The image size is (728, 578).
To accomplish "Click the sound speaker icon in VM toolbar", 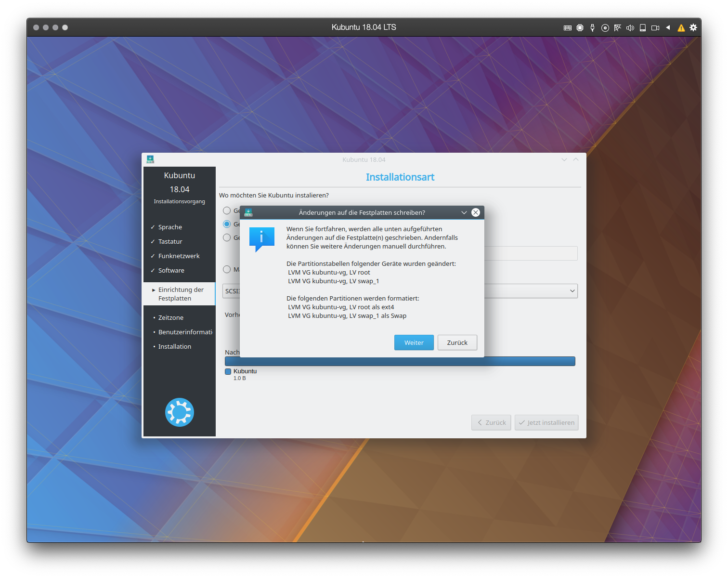I will tap(630, 28).
